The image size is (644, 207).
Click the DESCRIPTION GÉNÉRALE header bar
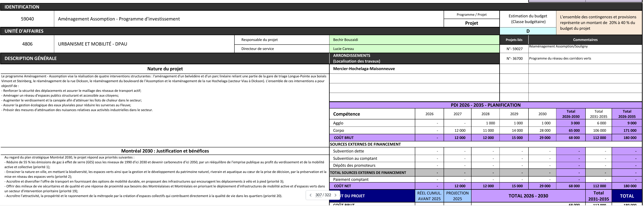30,58
